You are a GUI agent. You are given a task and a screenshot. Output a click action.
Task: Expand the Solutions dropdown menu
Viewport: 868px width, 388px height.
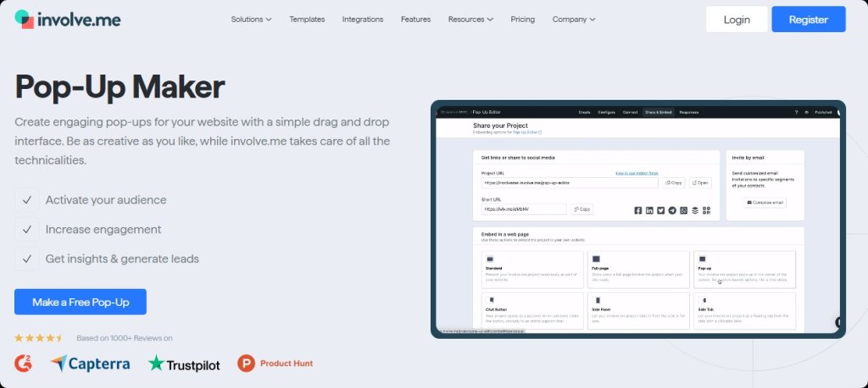[x=251, y=19]
